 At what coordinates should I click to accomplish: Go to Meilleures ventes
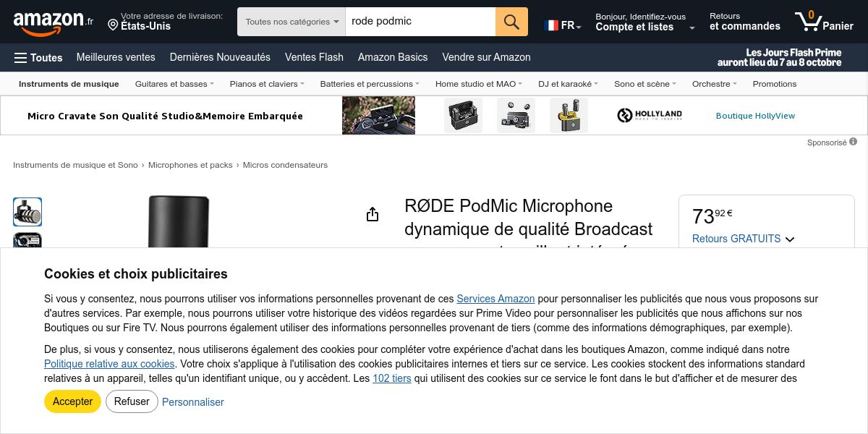(116, 57)
